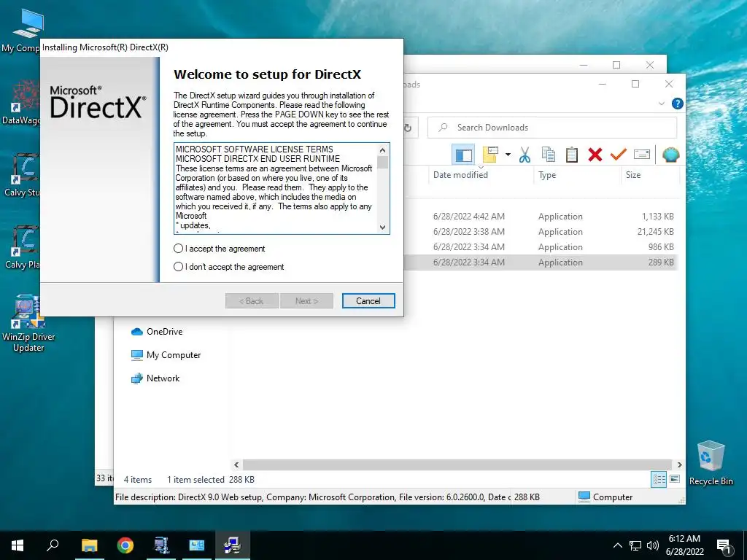Screen dimensions: 747x560
Task: Open the Recycle Bin desktop icon
Action: (711, 463)
